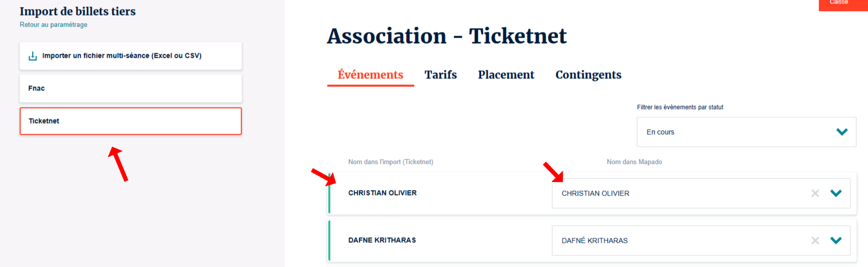Click the DAFNE KRITHARAS import name label
Screen dimensions: 868x267
[x=382, y=240]
